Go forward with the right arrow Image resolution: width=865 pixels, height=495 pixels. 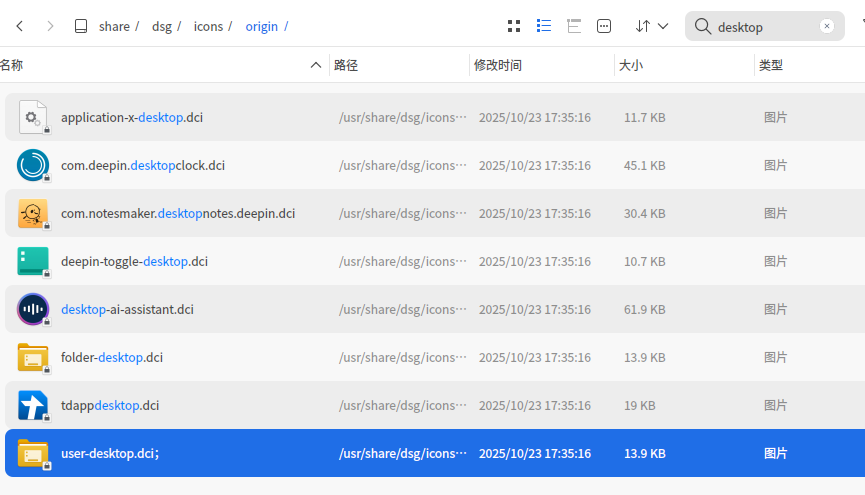tap(50, 26)
